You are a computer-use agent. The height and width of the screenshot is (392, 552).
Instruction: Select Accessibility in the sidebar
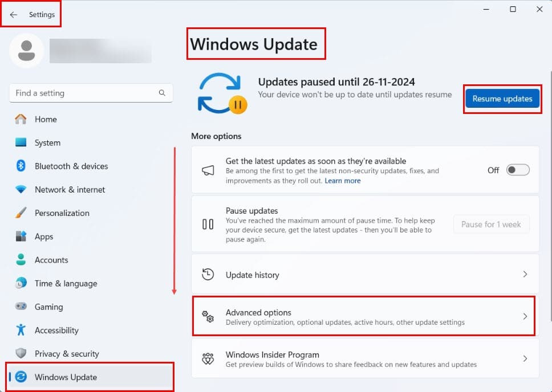(91, 330)
